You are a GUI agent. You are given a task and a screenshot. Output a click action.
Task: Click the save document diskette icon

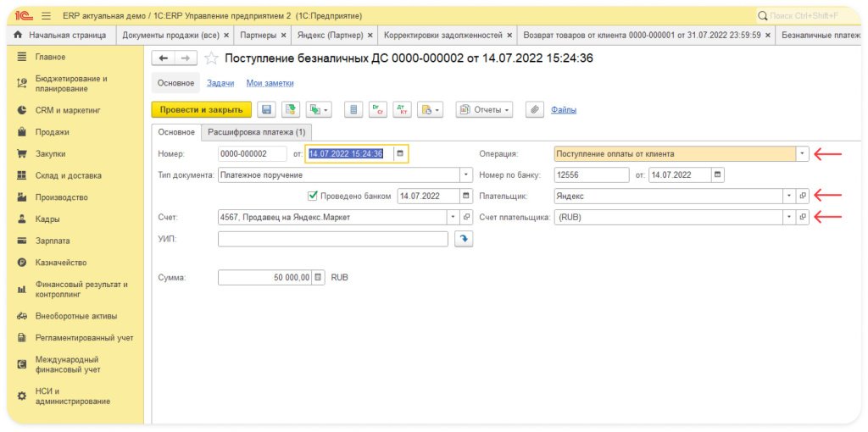point(267,110)
